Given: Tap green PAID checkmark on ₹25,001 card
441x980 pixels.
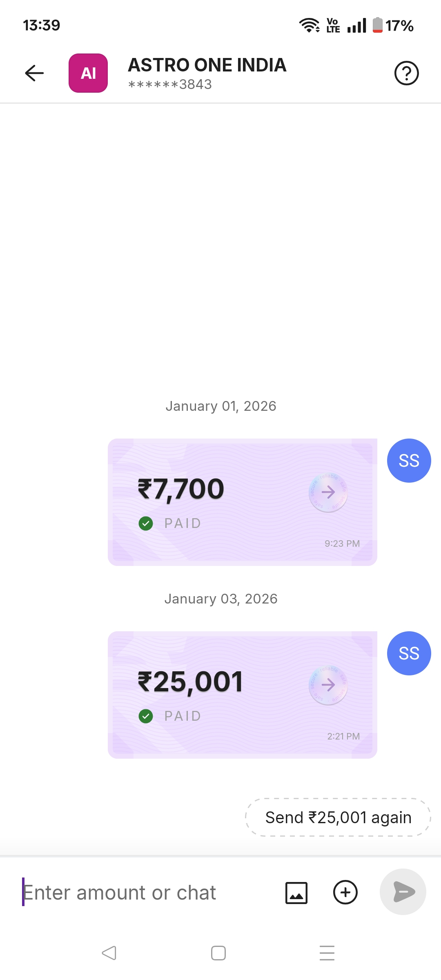Looking at the screenshot, I should [x=146, y=716].
